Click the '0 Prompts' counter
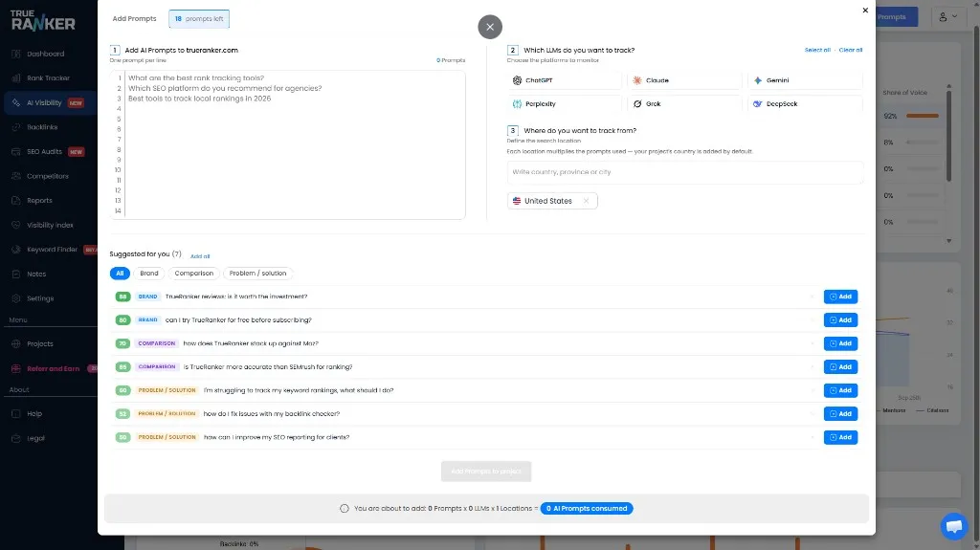Image resolution: width=980 pixels, height=550 pixels. coord(451,60)
